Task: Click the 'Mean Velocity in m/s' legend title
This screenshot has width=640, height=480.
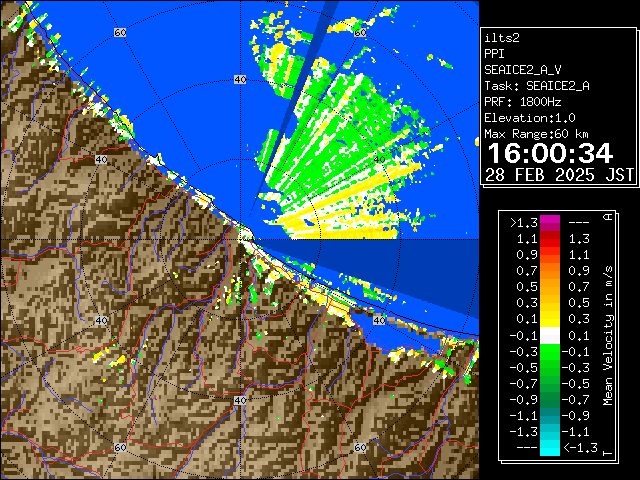Action: tap(608, 336)
